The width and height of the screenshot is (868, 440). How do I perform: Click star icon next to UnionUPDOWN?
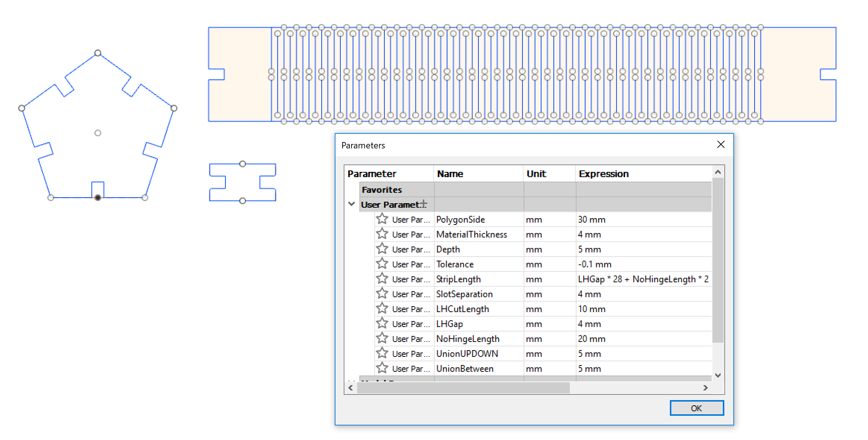click(x=382, y=353)
